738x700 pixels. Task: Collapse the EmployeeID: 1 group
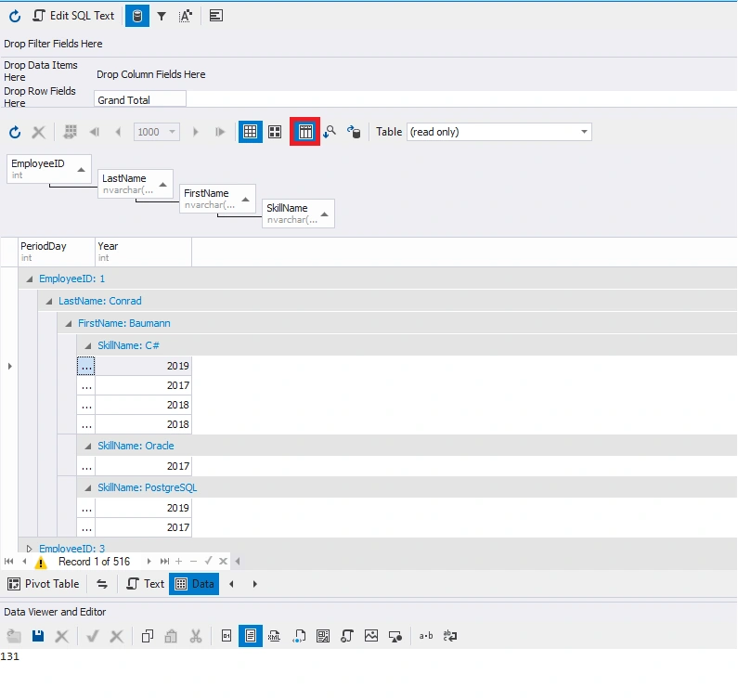pyautogui.click(x=29, y=279)
